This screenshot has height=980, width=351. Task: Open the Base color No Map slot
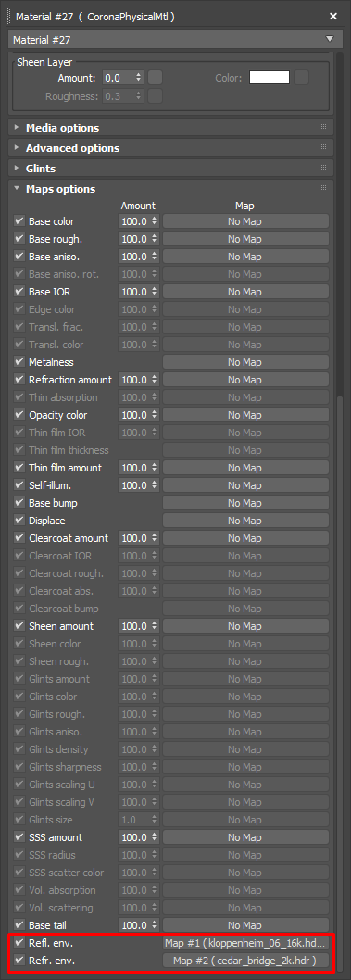point(245,221)
